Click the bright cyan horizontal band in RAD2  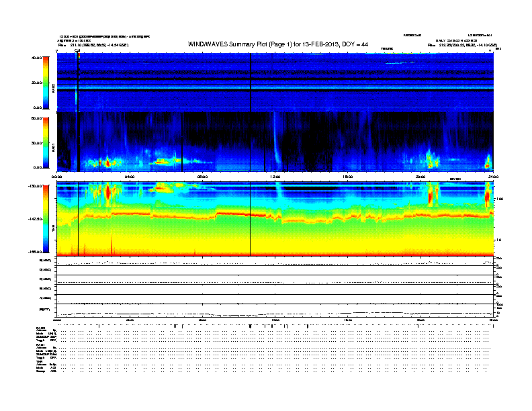pyautogui.click(x=275, y=87)
